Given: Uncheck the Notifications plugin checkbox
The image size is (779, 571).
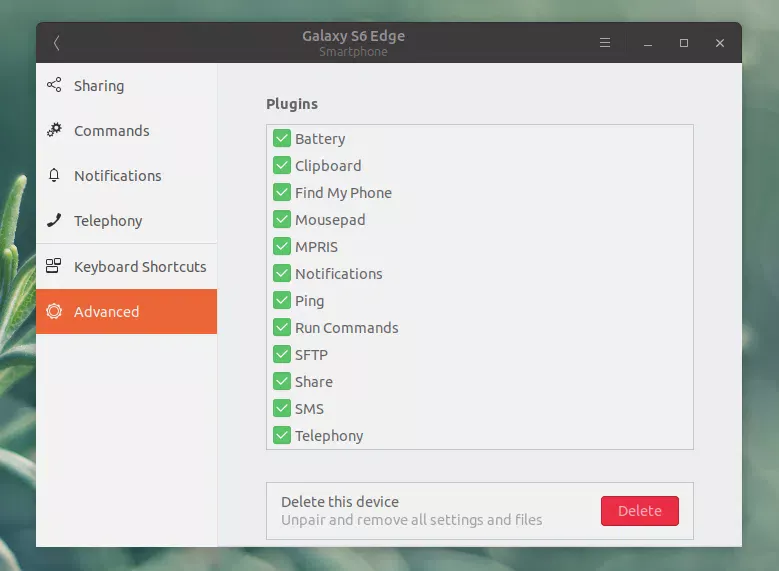Looking at the screenshot, I should click(x=282, y=273).
